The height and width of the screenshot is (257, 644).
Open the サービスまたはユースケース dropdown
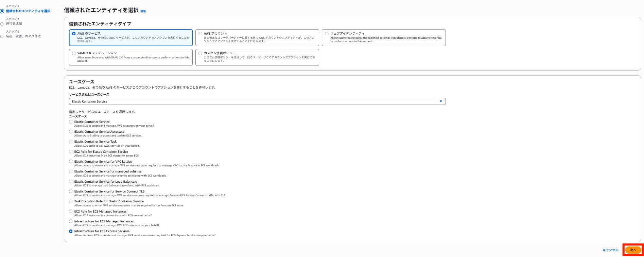255,102
